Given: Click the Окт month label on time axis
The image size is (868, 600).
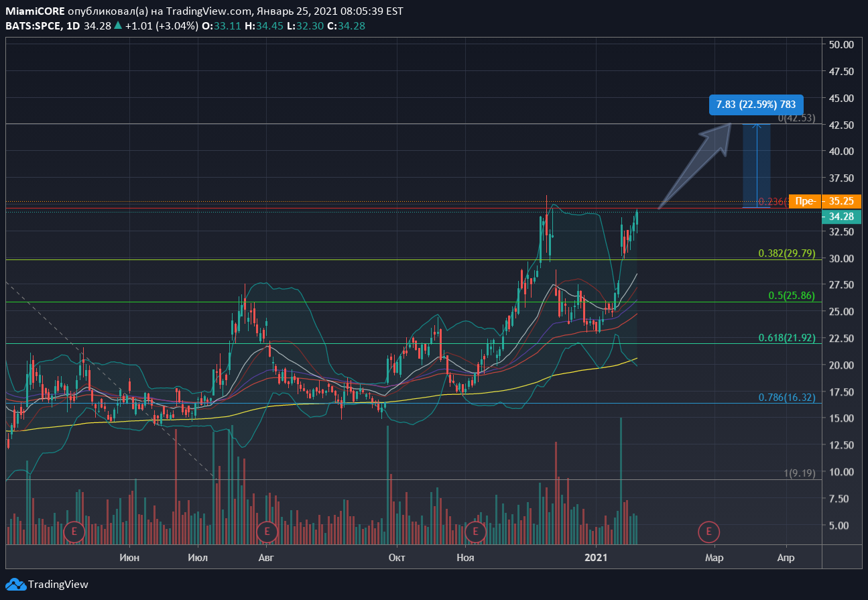Looking at the screenshot, I should [397, 558].
